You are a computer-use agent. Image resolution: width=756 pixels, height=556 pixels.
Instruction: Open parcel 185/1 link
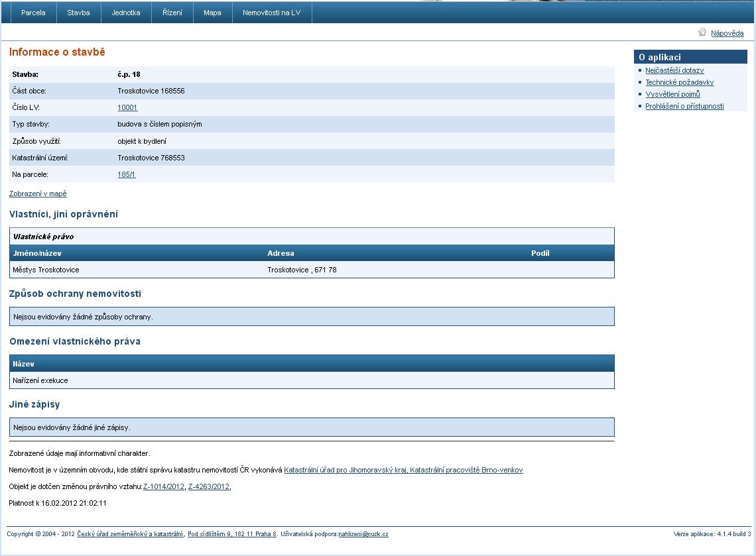127,174
